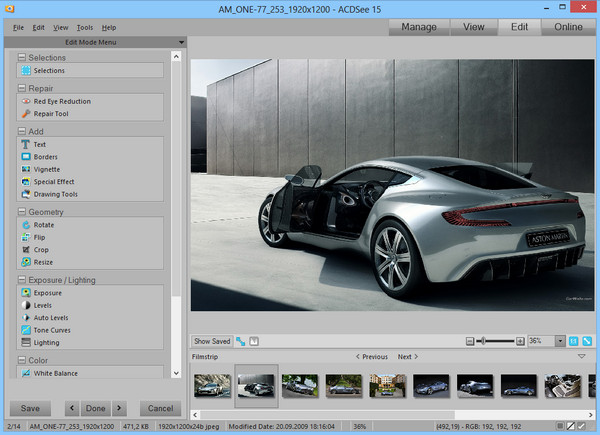Click the zoom in plus icon
Viewport: 600px width, 435px height.
520,341
